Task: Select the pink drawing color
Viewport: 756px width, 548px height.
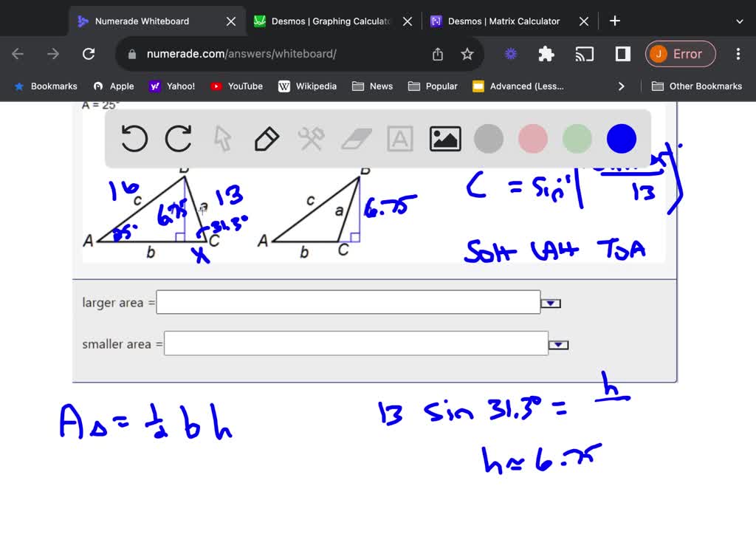Action: point(532,138)
